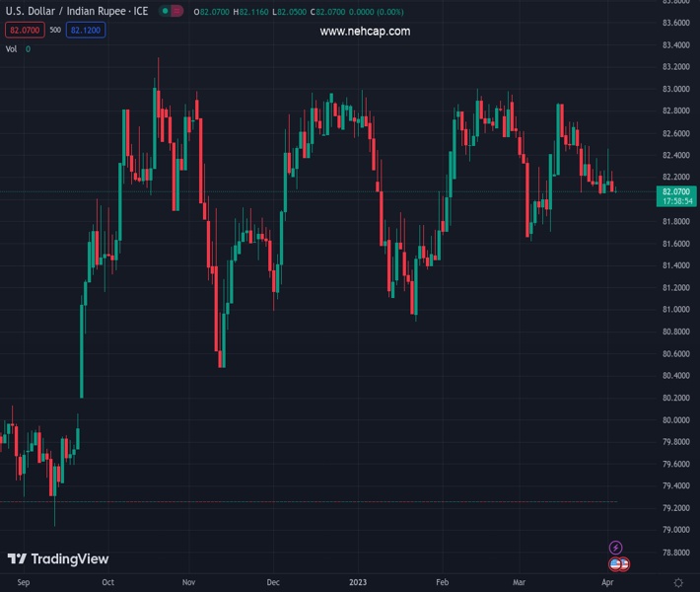Screen dimensions: 700x592
Task: Open chart settings gear icon
Action: pos(678,583)
